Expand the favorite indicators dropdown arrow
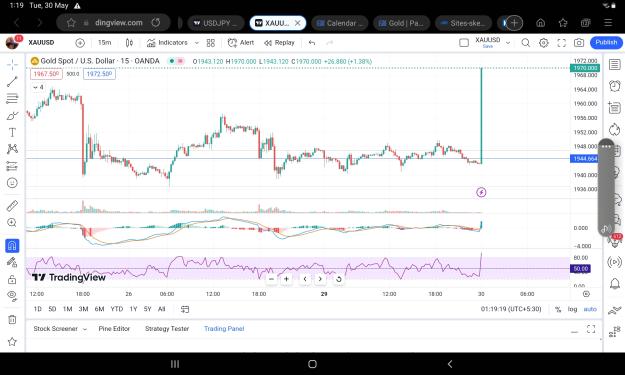Viewport: 625px width, 375px height. click(197, 43)
